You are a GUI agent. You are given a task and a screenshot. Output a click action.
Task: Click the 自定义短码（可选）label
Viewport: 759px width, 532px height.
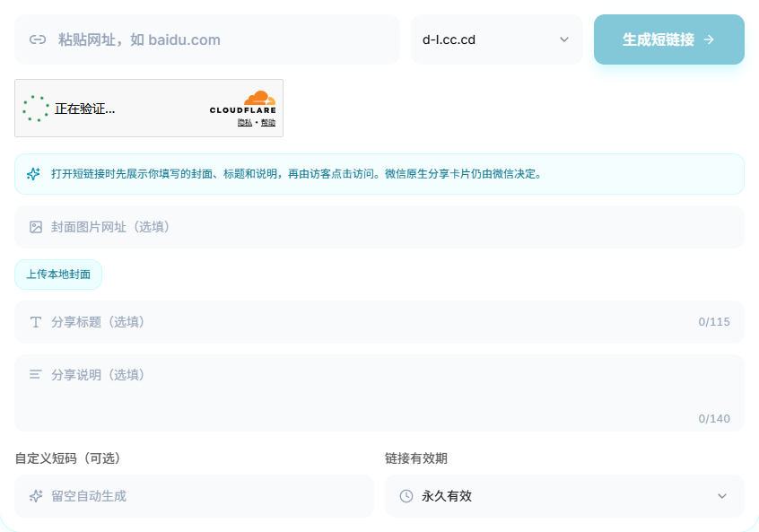pyautogui.click(x=68, y=458)
